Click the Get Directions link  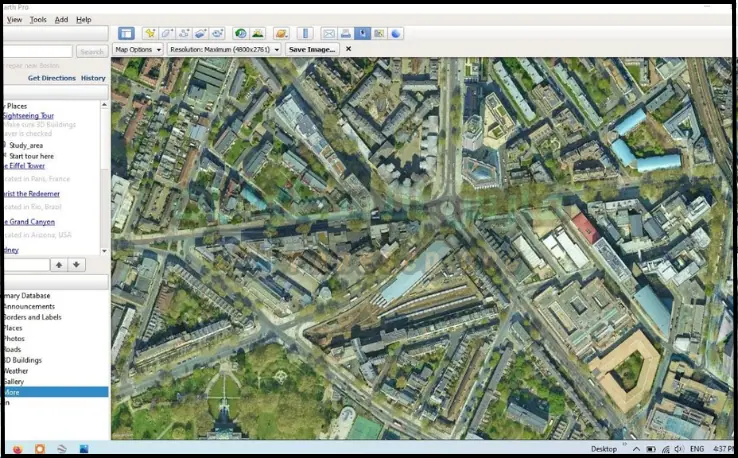(51, 78)
